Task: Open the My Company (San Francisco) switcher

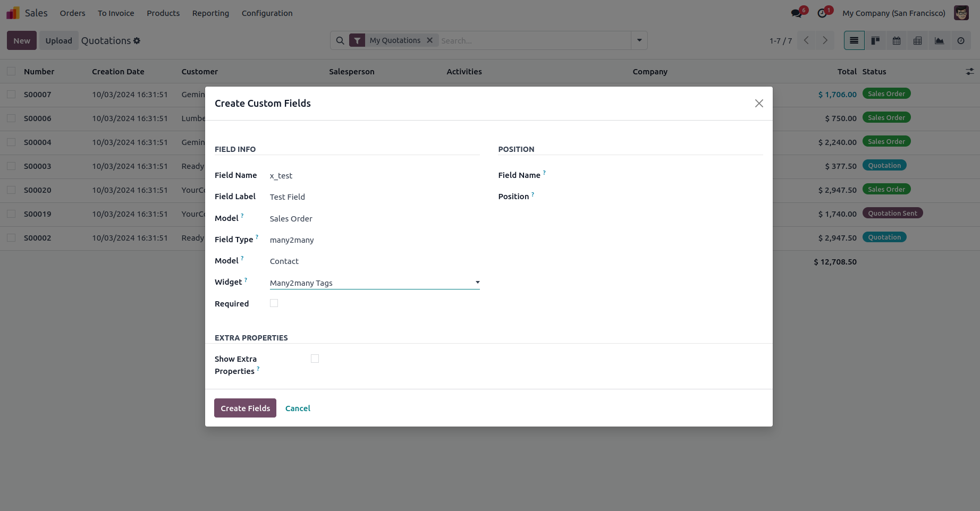Action: tap(893, 13)
